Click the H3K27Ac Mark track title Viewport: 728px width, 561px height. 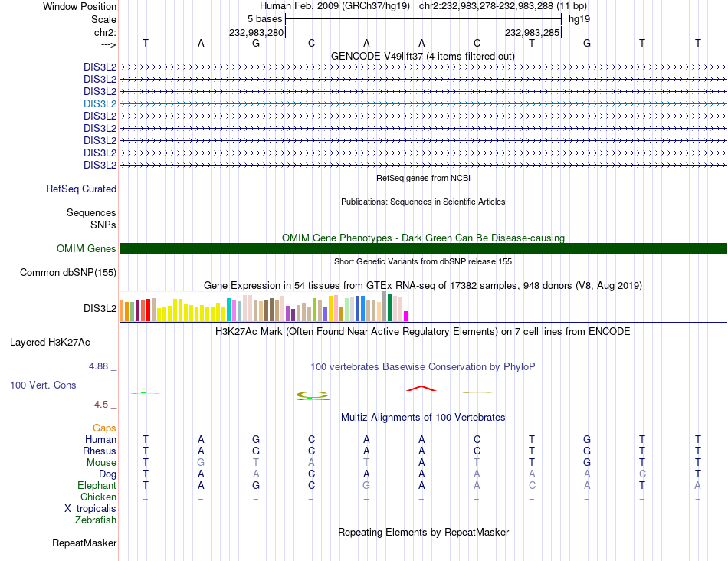423,332
